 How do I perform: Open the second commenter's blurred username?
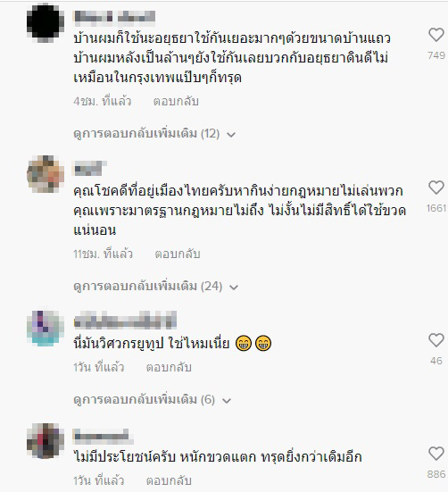tap(89, 168)
